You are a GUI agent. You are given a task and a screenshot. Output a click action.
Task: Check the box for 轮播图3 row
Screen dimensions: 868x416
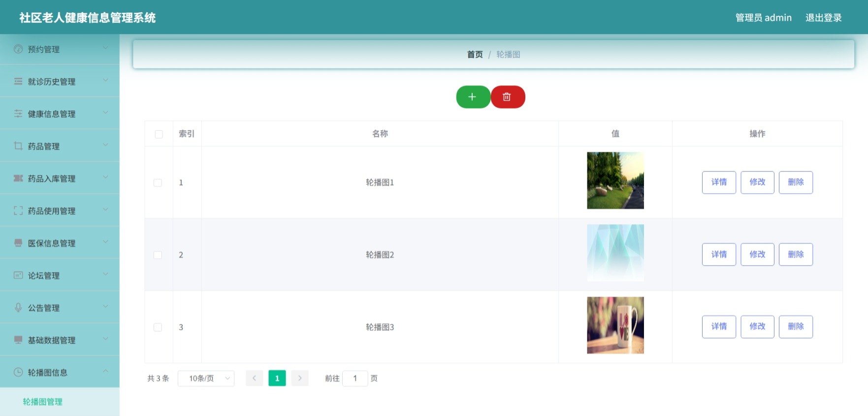158,327
